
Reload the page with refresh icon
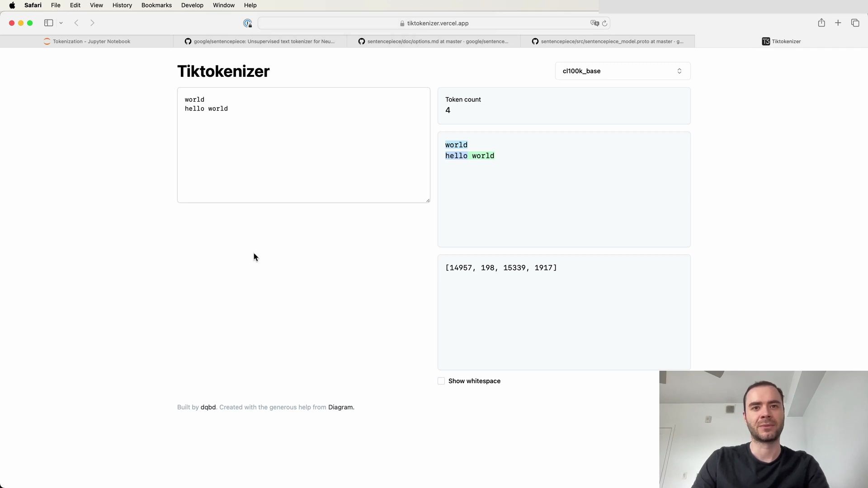coord(605,23)
